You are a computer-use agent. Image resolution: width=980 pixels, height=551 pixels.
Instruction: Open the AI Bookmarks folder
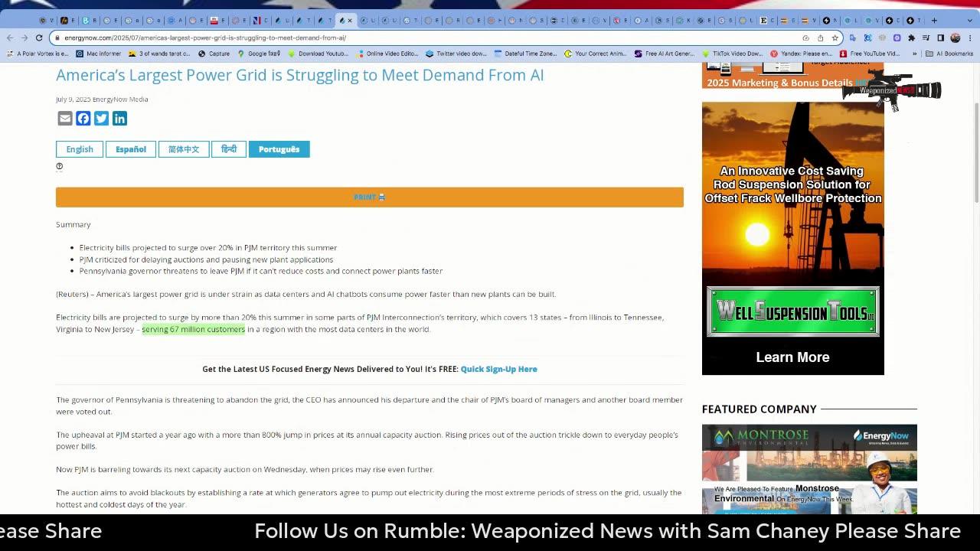(x=949, y=54)
